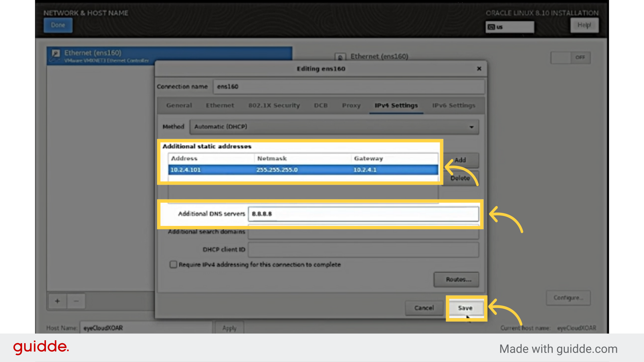Click the "+" icon to add a connection
This screenshot has height=362, width=644.
57,301
